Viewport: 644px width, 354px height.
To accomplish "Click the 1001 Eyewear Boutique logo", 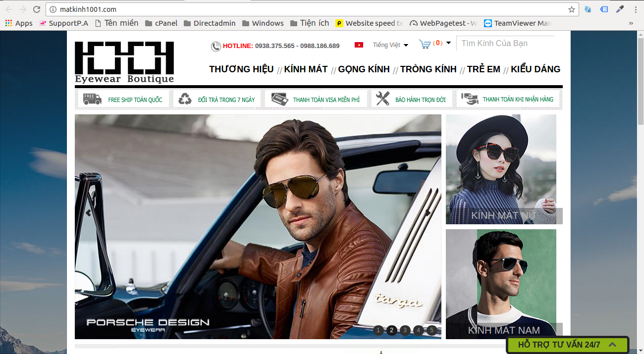I will pos(124,62).
